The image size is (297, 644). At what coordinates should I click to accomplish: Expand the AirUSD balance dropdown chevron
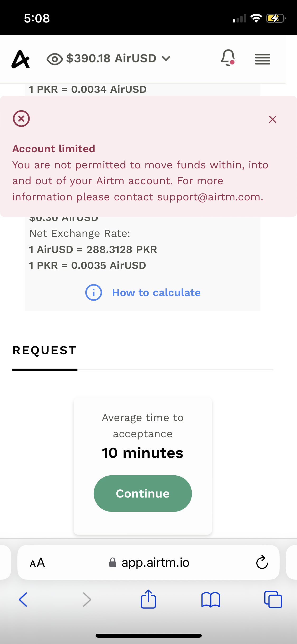point(166,58)
